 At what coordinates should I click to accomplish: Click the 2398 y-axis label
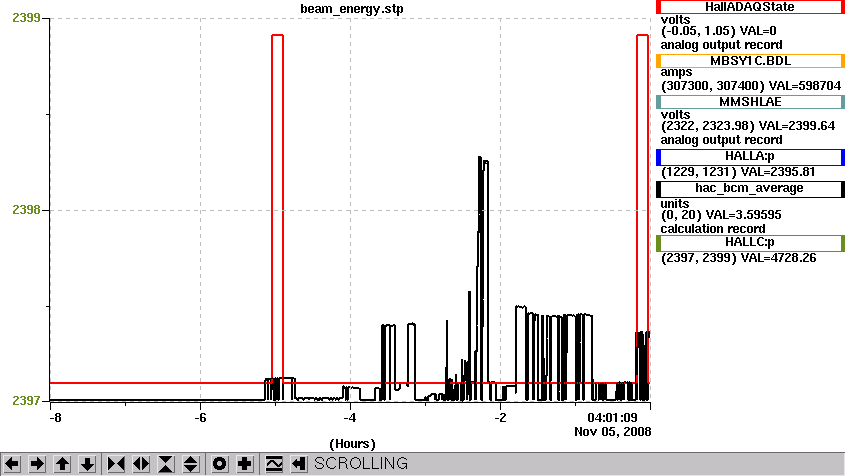coord(26,210)
